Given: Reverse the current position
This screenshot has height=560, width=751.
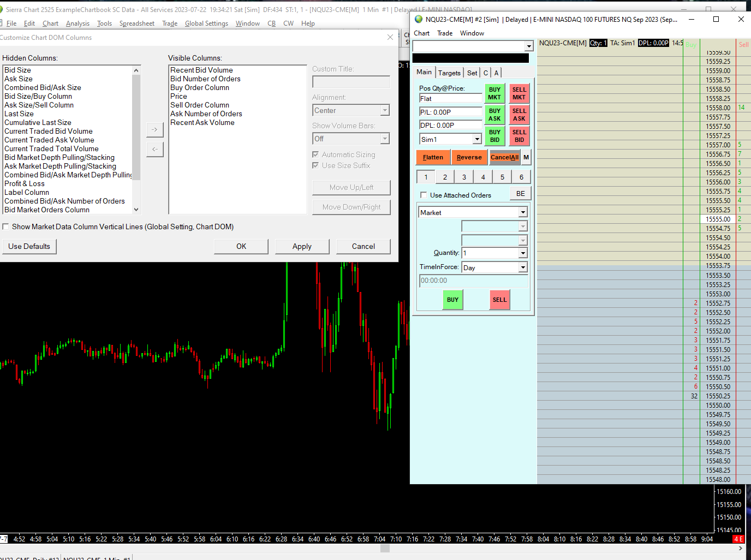Looking at the screenshot, I should [469, 157].
